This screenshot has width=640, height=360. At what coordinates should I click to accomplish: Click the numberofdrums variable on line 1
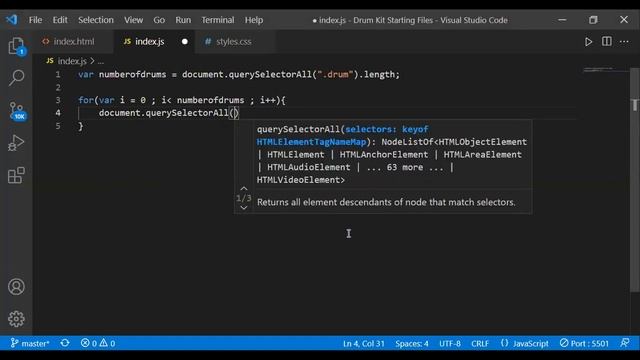click(x=132, y=74)
